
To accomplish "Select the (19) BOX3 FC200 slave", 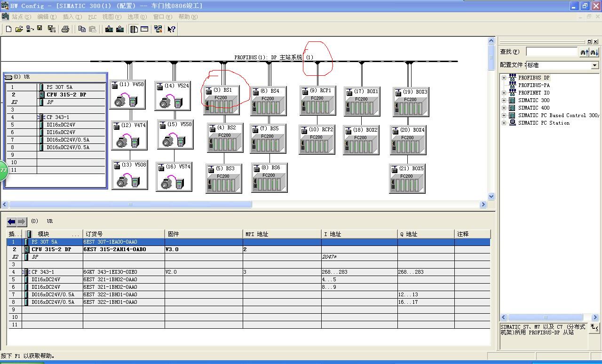I will click(411, 102).
